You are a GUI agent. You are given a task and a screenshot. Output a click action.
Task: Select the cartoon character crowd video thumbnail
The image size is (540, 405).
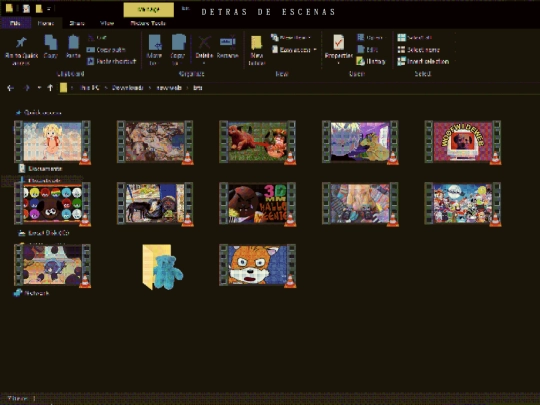[x=463, y=204]
